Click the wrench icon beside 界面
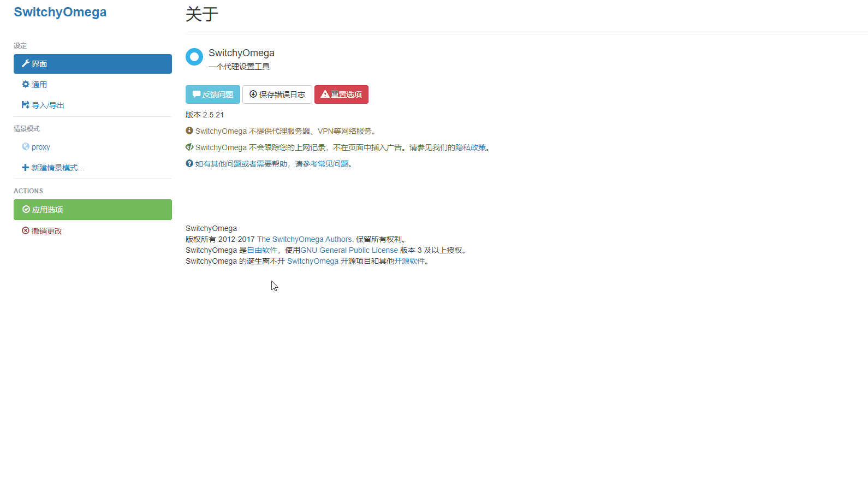Image resolution: width=868 pixels, height=480 pixels. tap(26, 63)
